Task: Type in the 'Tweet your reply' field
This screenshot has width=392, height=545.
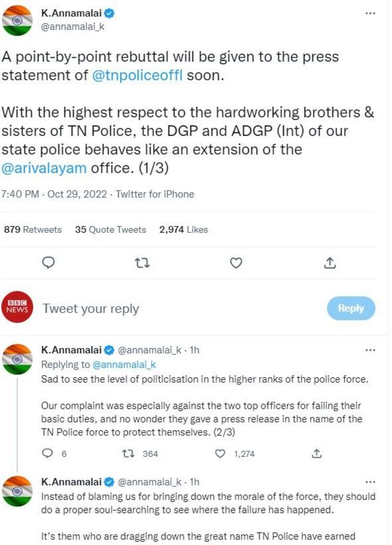Action: coord(184,309)
